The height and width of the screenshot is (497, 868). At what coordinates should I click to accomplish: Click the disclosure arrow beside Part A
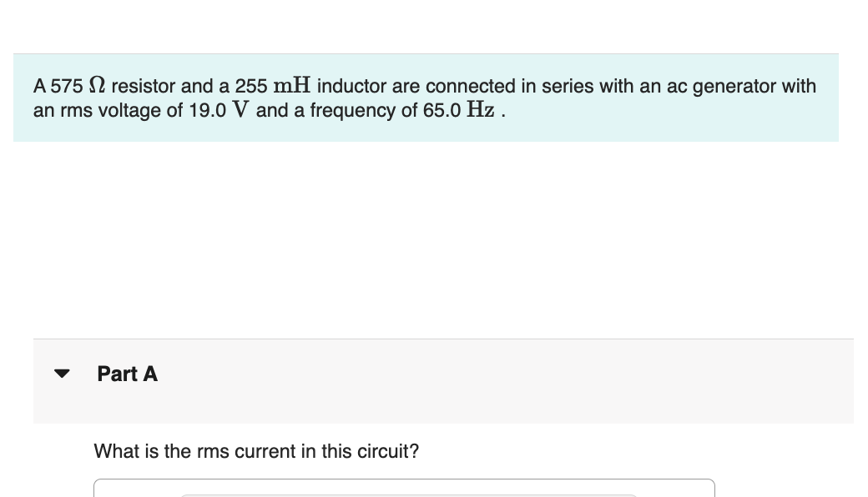point(63,374)
